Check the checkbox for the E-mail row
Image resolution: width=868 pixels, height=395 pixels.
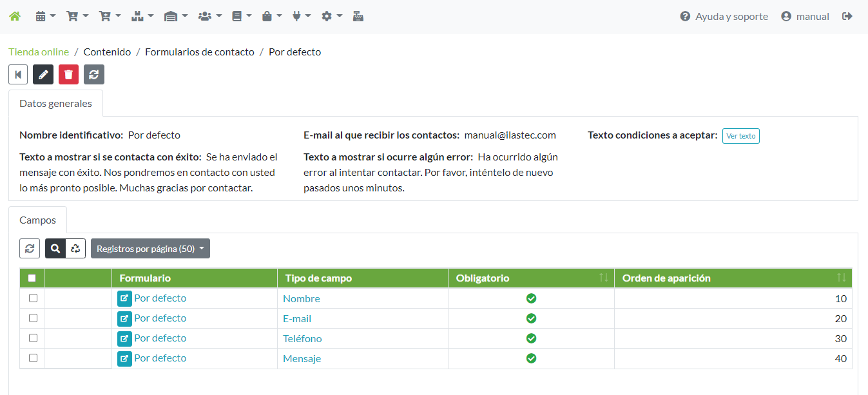(33, 318)
